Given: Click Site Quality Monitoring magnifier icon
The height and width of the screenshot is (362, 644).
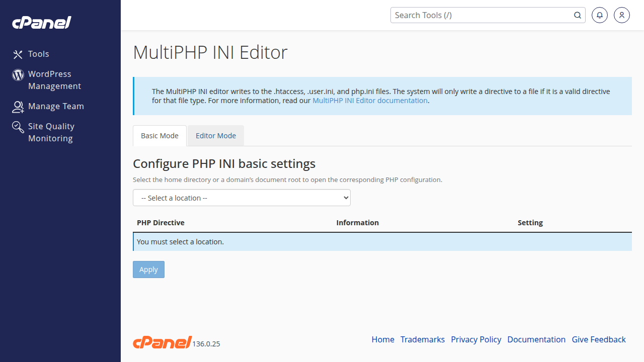Looking at the screenshot, I should (x=18, y=127).
